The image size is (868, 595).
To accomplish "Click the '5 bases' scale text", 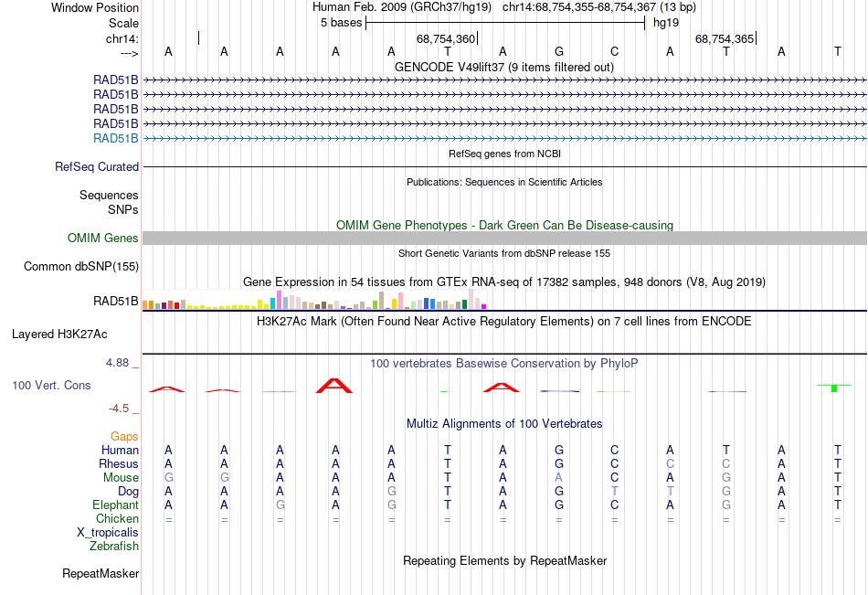I will tap(341, 23).
